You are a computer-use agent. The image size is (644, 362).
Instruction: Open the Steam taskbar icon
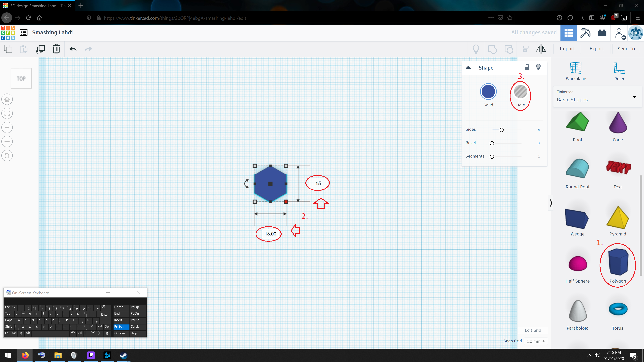(x=123, y=355)
